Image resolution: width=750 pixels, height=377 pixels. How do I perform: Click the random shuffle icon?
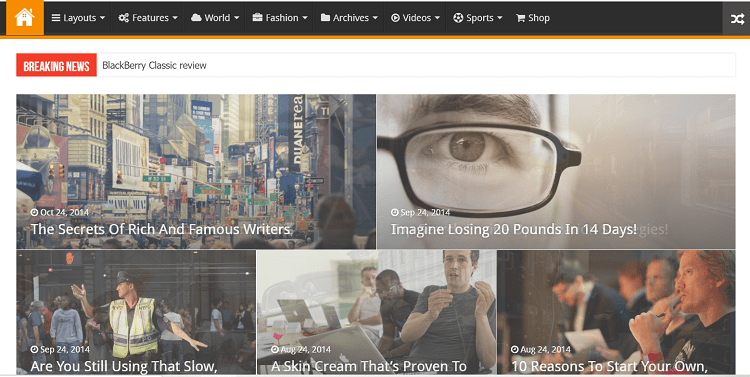click(x=737, y=18)
